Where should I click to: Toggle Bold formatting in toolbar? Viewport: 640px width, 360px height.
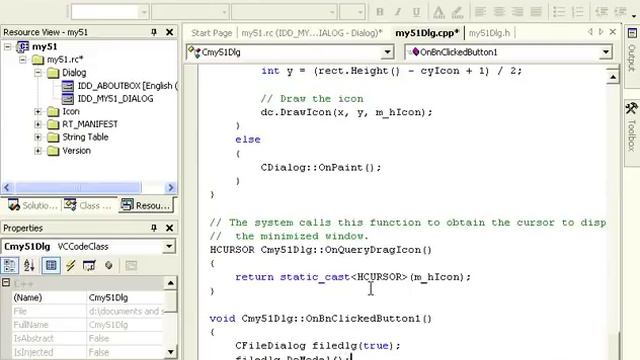click(x=380, y=12)
